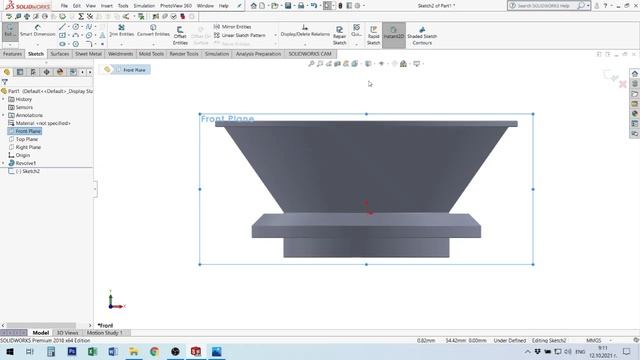Open Chrome from Windows taskbar
Viewport: 640px width, 360px height.
coord(154,351)
